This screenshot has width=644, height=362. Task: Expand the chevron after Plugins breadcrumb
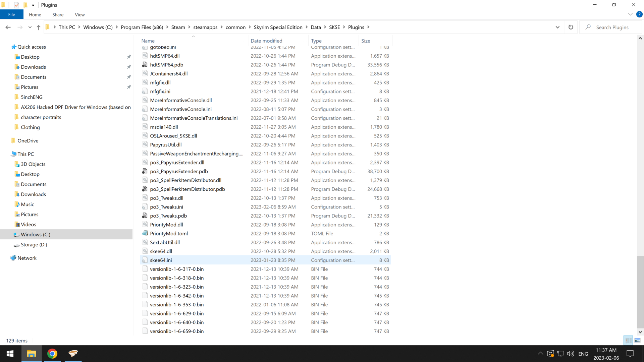tap(368, 27)
